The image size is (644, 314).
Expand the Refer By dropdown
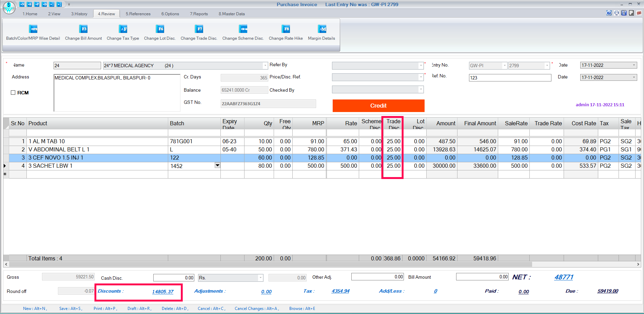[421, 66]
